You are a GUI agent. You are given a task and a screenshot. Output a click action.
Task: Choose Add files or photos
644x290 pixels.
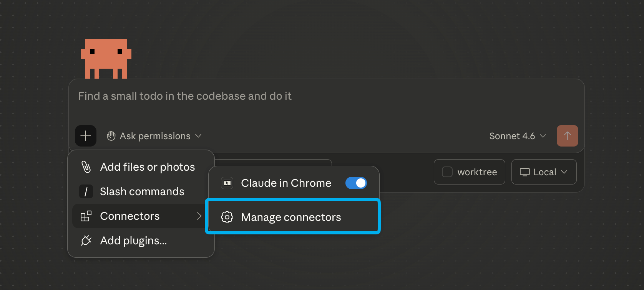(x=141, y=167)
